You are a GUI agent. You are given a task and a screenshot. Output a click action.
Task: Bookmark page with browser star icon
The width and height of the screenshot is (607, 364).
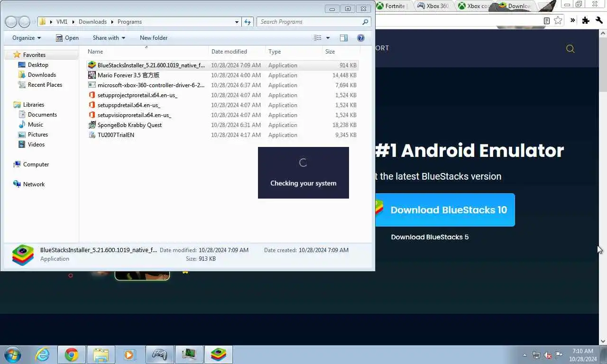coord(558,20)
